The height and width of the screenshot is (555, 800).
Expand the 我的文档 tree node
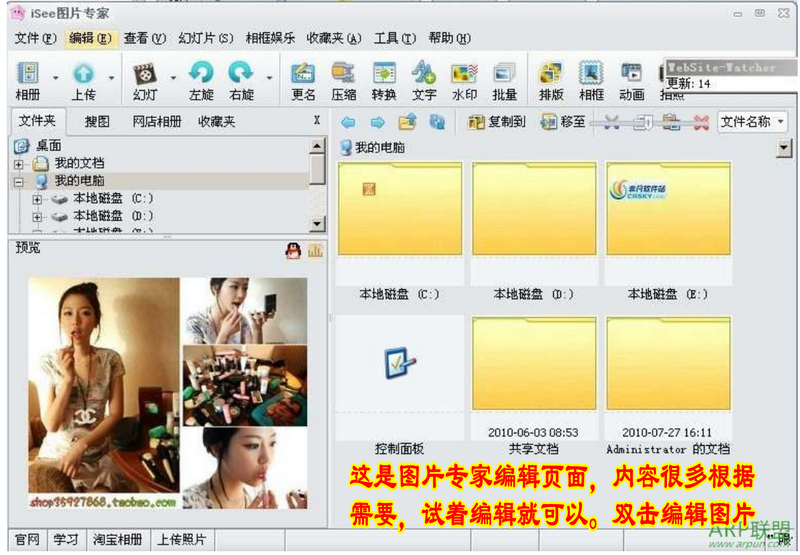click(x=19, y=164)
